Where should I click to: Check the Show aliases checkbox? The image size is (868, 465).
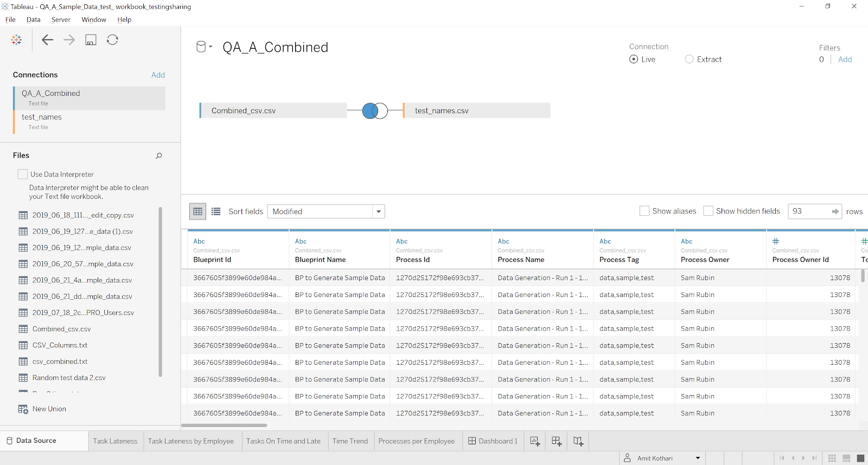coord(644,211)
